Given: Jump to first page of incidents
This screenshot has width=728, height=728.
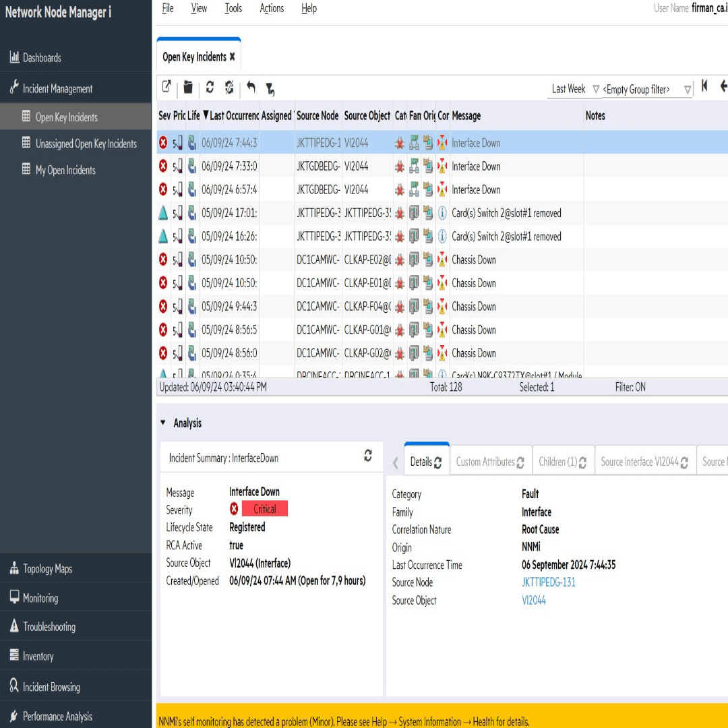Looking at the screenshot, I should 704,86.
